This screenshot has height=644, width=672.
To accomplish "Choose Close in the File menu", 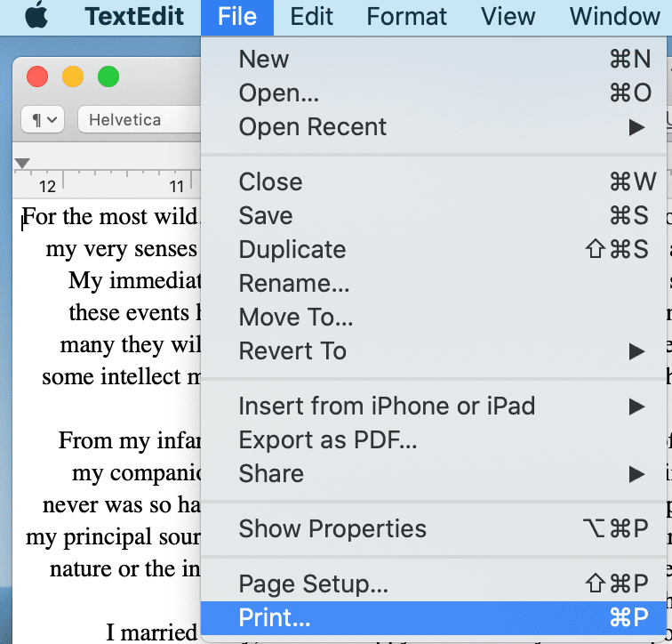I will (x=433, y=181).
